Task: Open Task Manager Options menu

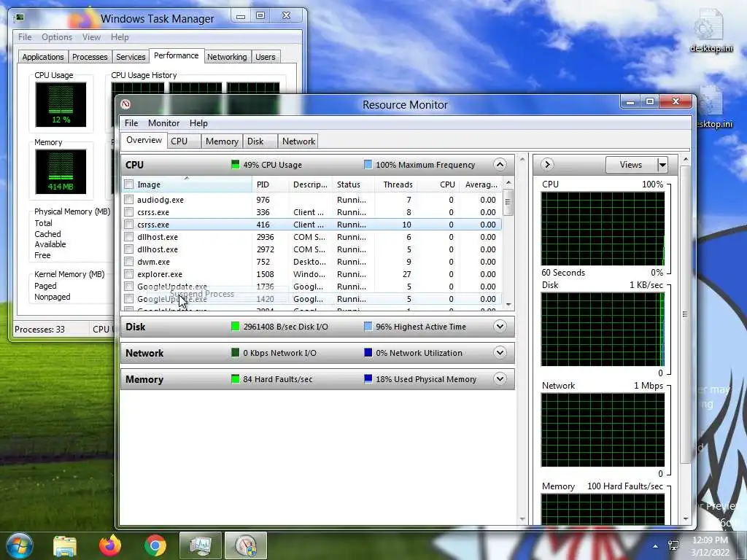Action: point(57,37)
